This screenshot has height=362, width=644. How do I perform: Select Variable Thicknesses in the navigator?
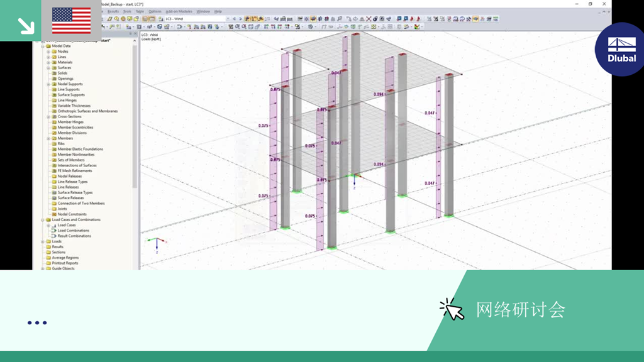pos(74,106)
